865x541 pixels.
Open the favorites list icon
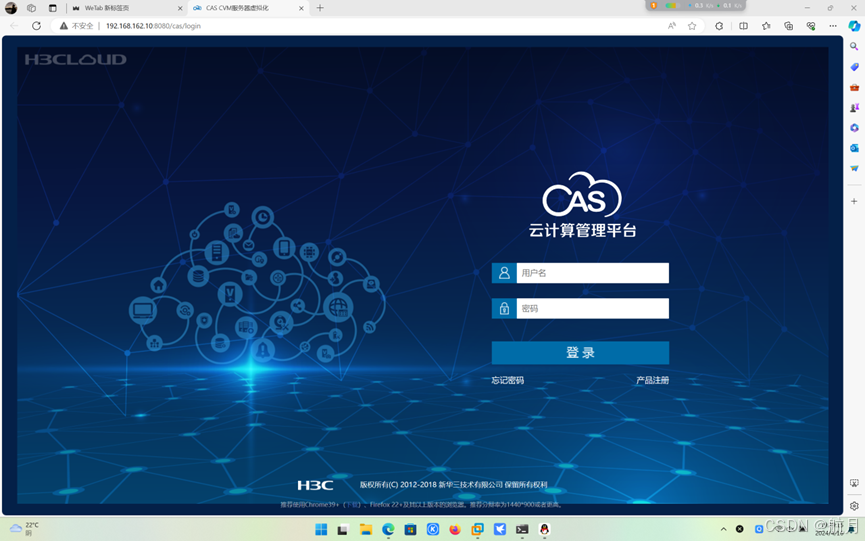[766, 26]
